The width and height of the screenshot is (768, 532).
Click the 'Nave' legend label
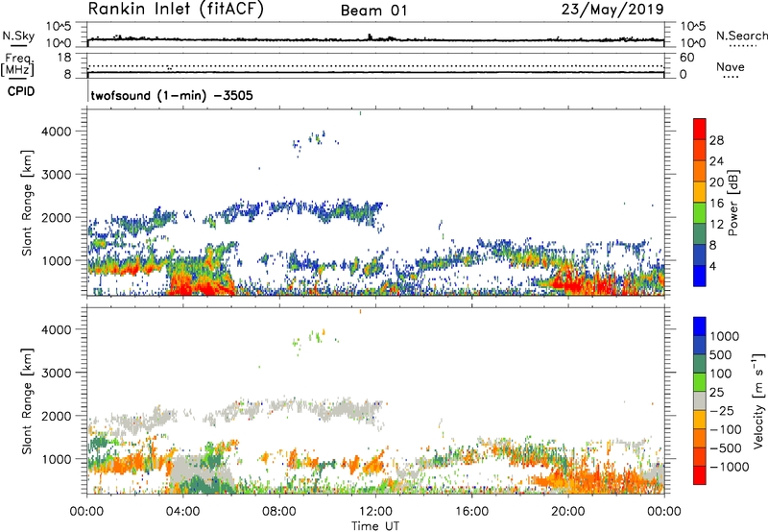tap(731, 67)
